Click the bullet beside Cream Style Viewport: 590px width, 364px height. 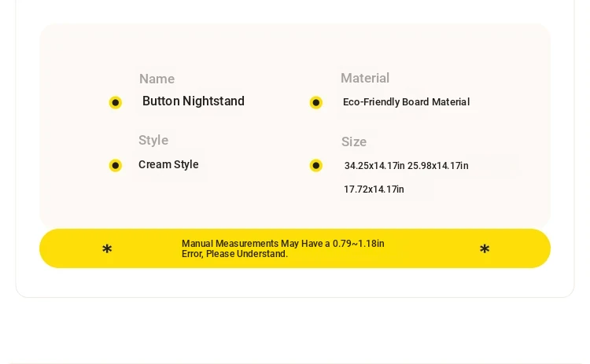(x=116, y=165)
